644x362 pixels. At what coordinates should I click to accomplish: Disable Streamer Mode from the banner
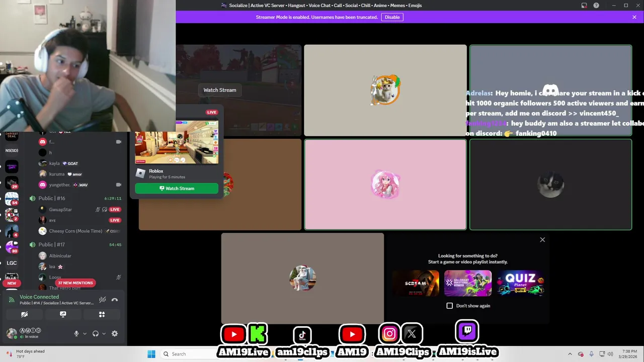pos(392,17)
